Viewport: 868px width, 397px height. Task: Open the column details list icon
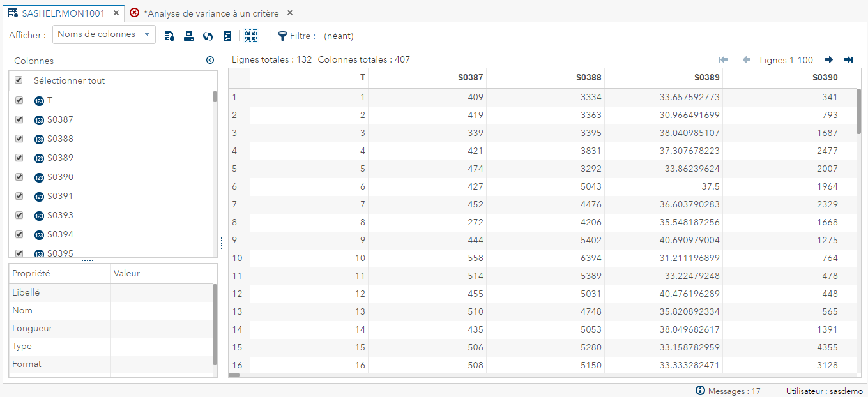pyautogui.click(x=227, y=36)
